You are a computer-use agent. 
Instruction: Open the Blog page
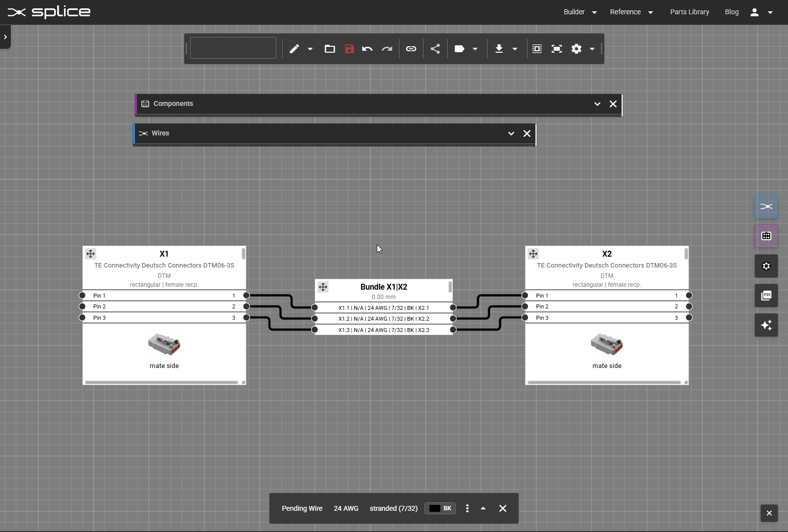pos(732,12)
